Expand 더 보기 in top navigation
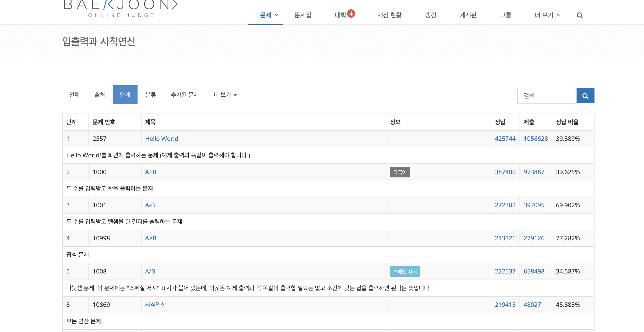 547,15
